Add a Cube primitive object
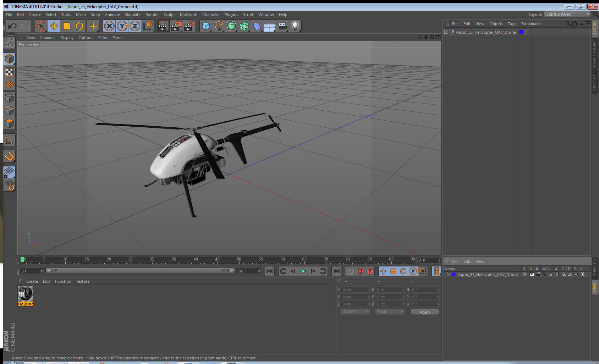 (206, 26)
